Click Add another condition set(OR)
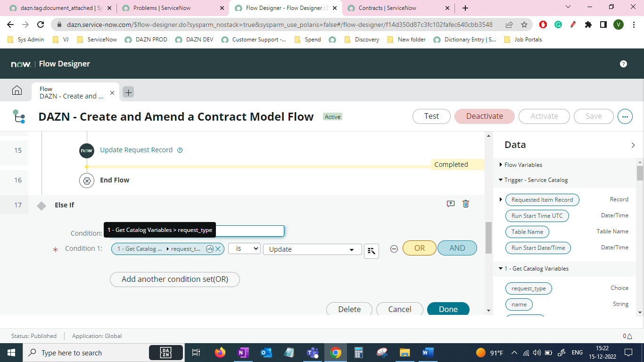Image resolution: width=644 pixels, height=362 pixels. tap(175, 280)
